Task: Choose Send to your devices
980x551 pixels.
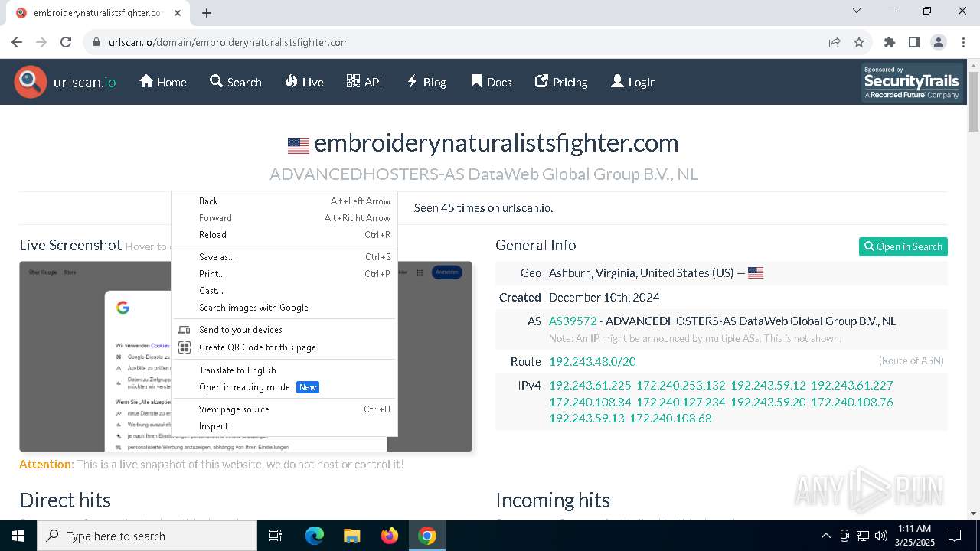Action: pyautogui.click(x=284, y=330)
